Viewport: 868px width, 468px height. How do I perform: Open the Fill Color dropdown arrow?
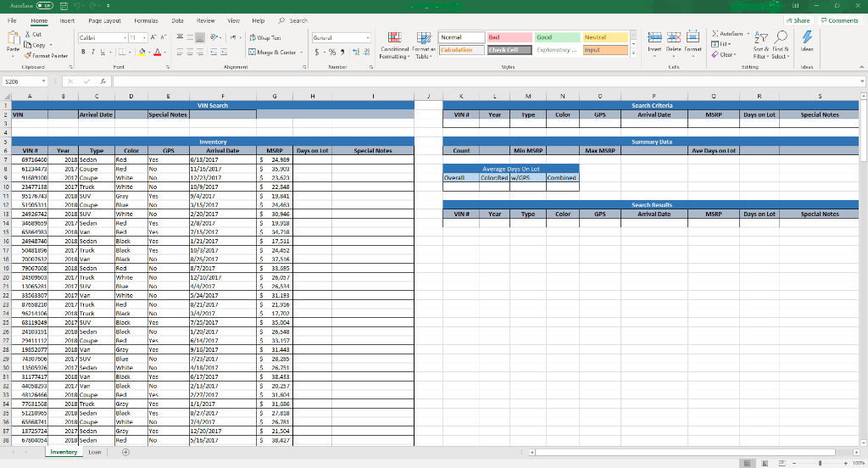[149, 52]
